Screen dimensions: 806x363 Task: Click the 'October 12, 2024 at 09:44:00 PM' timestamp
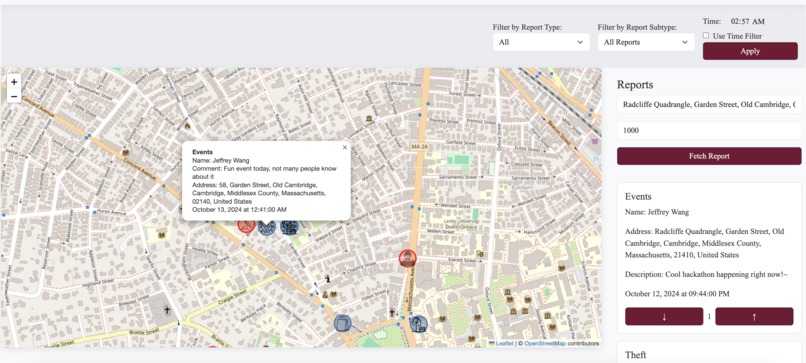tap(676, 294)
